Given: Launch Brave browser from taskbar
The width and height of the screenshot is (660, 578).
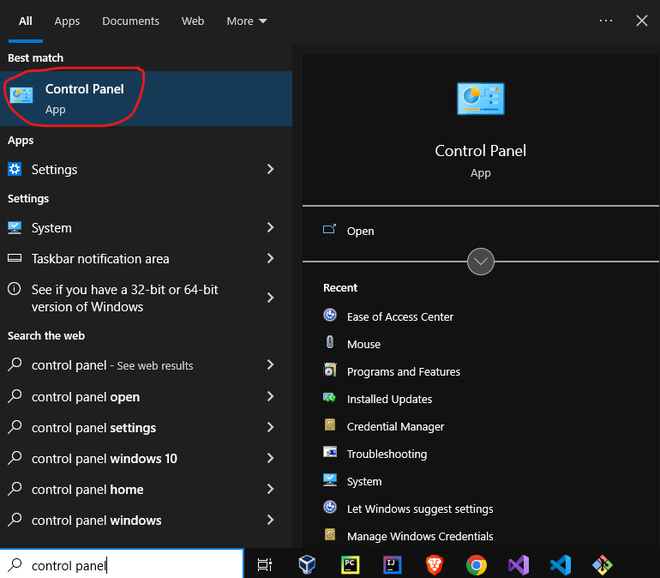Looking at the screenshot, I should 434,565.
